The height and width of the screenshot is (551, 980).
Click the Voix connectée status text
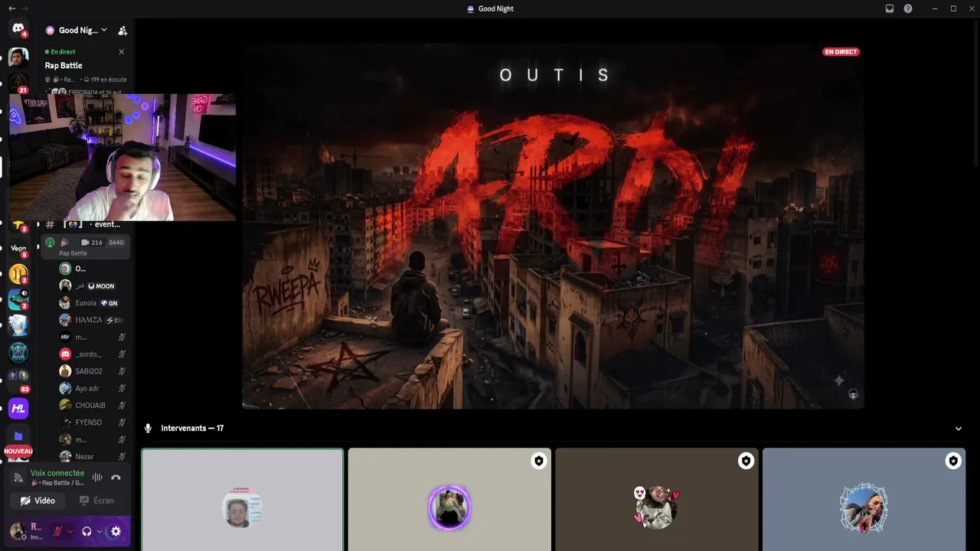[57, 473]
